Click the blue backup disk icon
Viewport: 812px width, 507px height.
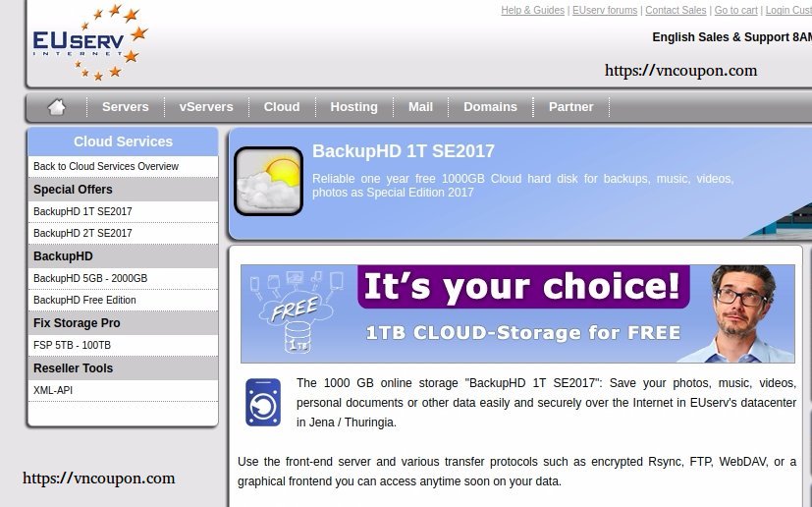pos(263,402)
